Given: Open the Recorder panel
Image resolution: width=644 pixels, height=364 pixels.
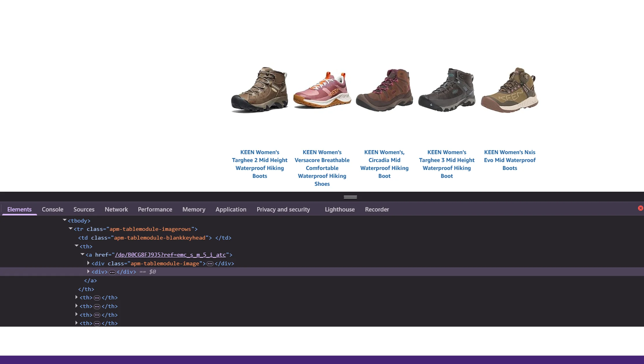Looking at the screenshot, I should (377, 209).
